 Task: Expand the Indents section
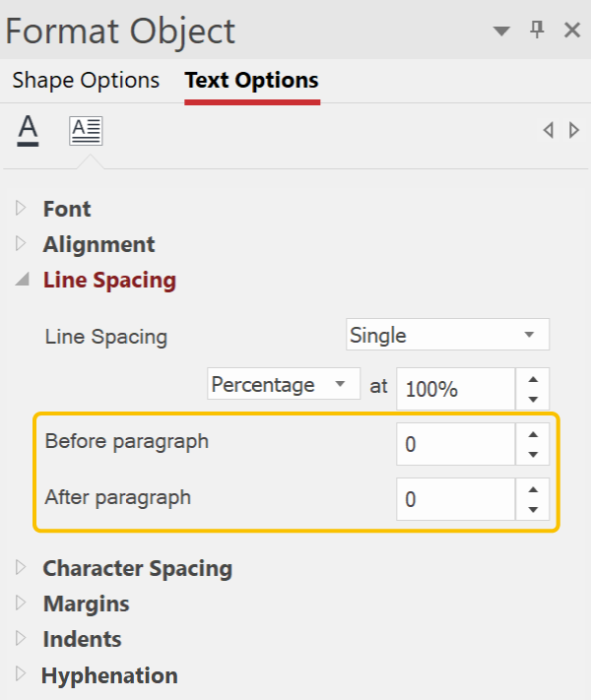[82, 639]
